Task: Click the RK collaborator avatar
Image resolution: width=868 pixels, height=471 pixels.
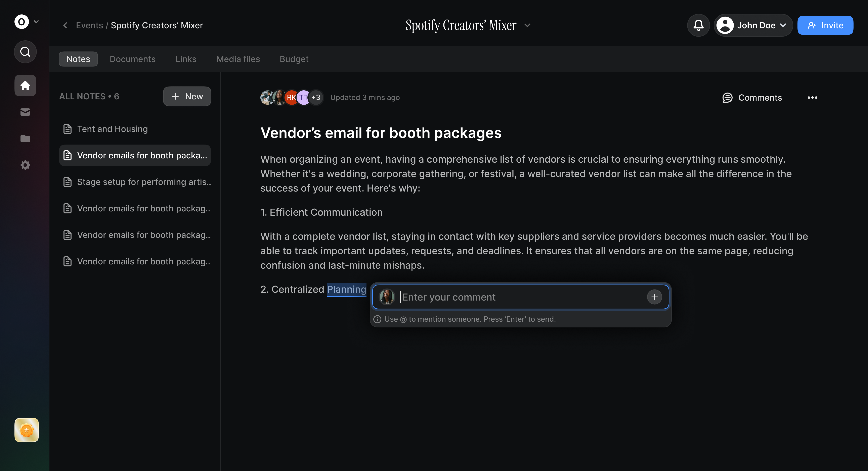Action: 292,98
